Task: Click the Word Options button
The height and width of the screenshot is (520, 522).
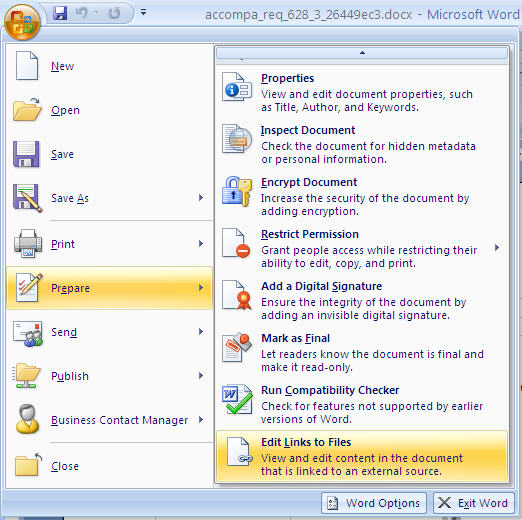Action: coord(374,503)
